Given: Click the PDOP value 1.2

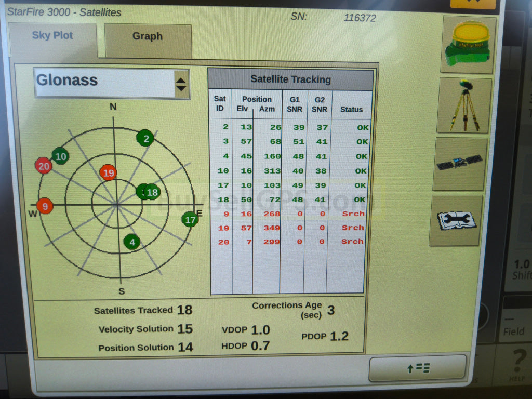Looking at the screenshot, I should [x=339, y=336].
